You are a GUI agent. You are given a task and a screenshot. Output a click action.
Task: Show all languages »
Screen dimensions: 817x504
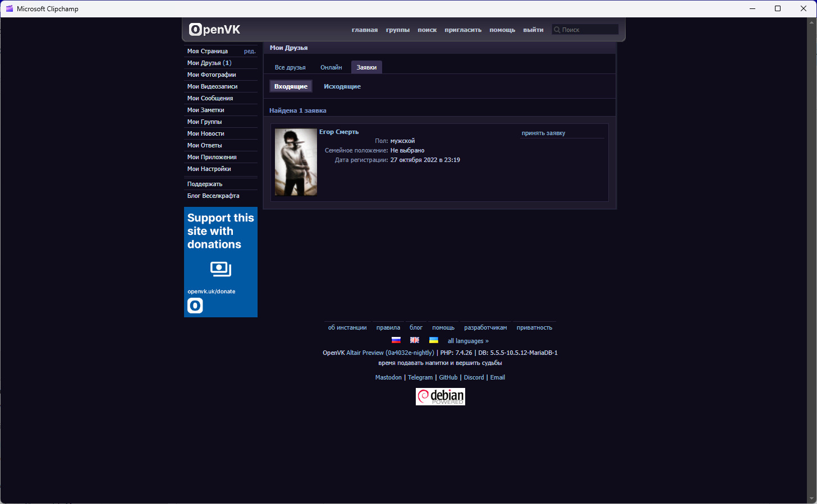click(x=468, y=341)
